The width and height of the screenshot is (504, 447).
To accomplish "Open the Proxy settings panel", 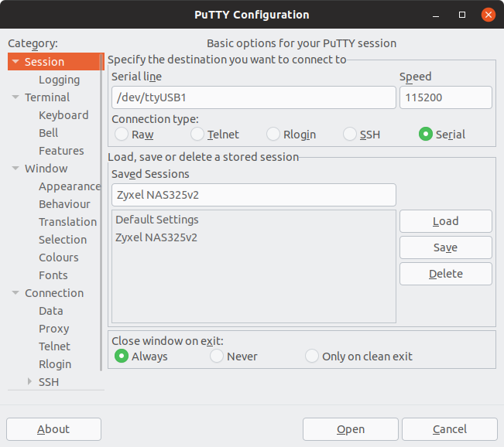I will point(54,329).
